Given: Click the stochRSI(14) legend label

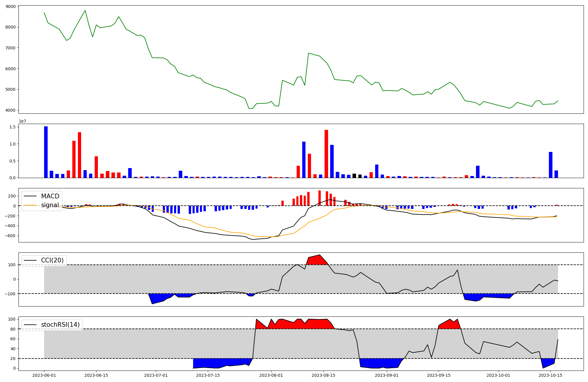Looking at the screenshot, I should point(60,325).
